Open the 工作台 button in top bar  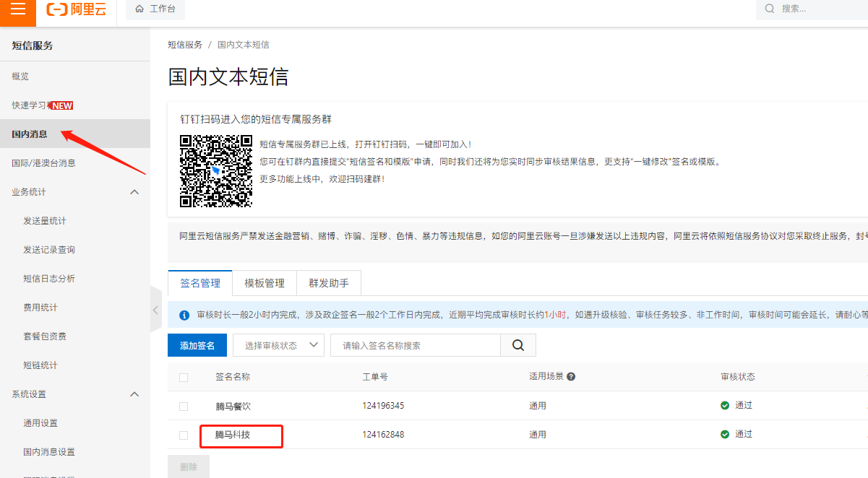[155, 9]
